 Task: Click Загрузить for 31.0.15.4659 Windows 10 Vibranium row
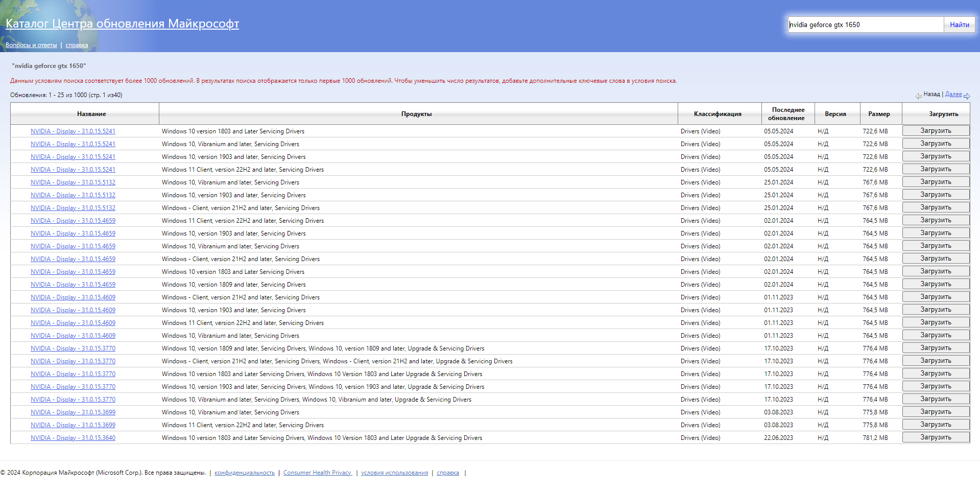[936, 246]
